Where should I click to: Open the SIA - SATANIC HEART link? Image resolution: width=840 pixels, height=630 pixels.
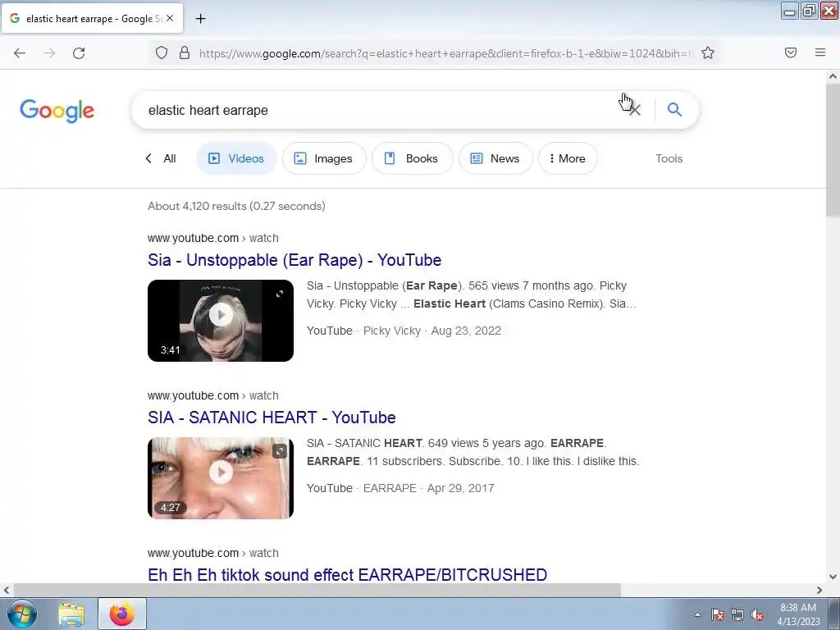[x=272, y=418]
